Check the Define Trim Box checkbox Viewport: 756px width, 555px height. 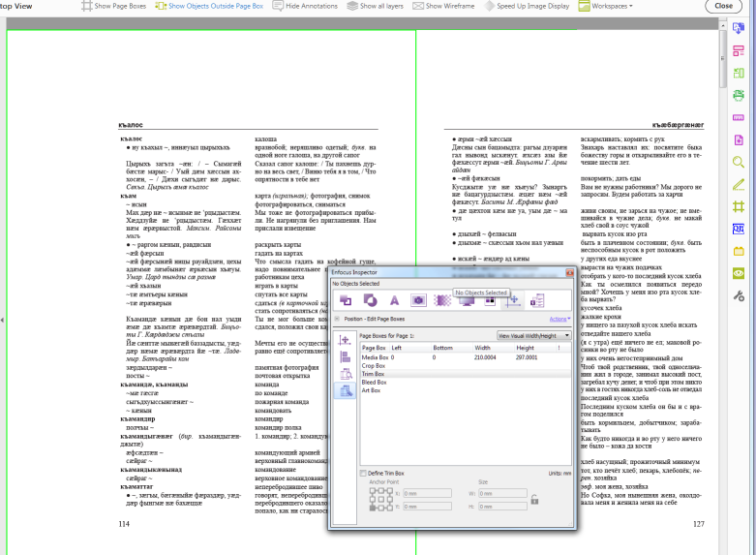click(x=364, y=474)
